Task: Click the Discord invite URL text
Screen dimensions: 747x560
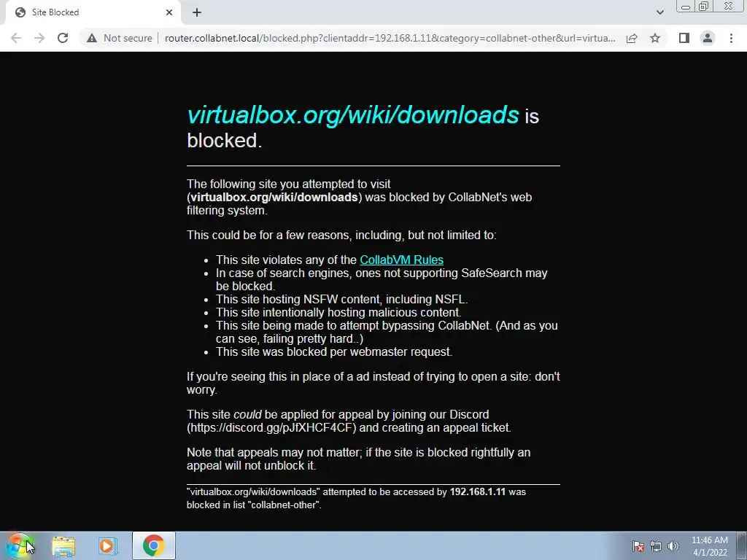Action: [x=271, y=427]
